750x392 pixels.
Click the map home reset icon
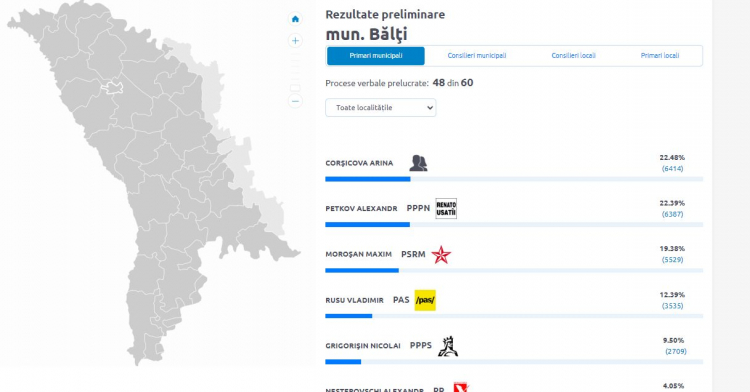[295, 19]
